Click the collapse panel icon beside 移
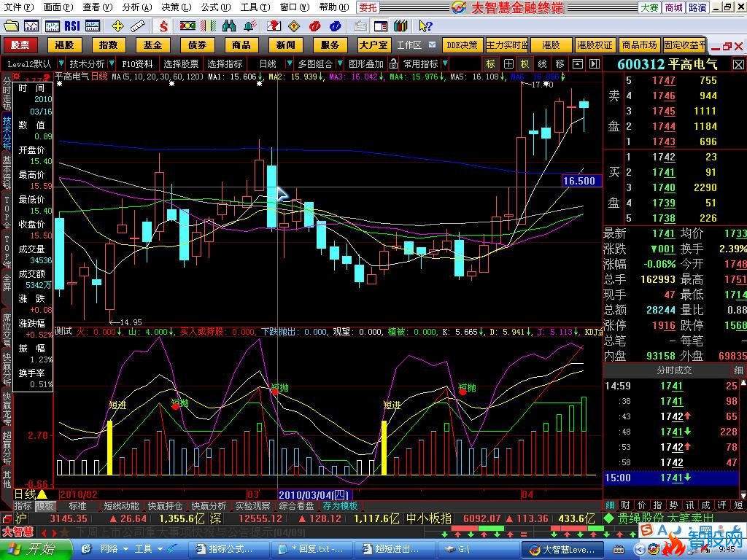This screenshot has height=560, width=747. point(578,64)
